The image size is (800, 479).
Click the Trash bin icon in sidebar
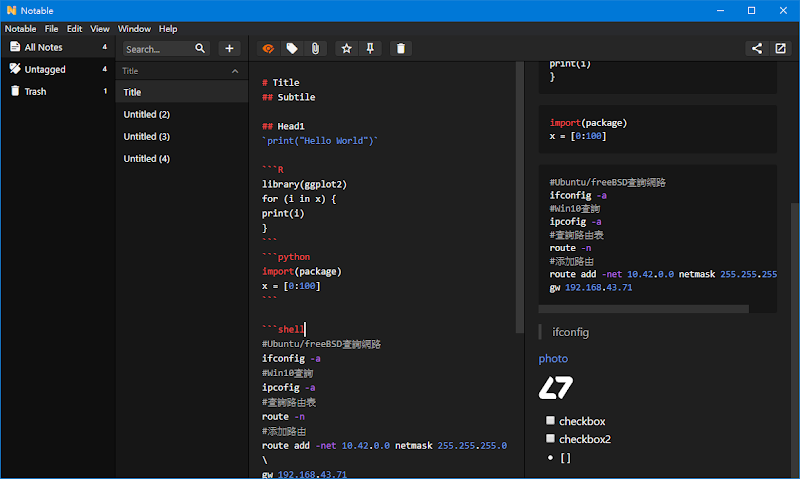pos(15,91)
